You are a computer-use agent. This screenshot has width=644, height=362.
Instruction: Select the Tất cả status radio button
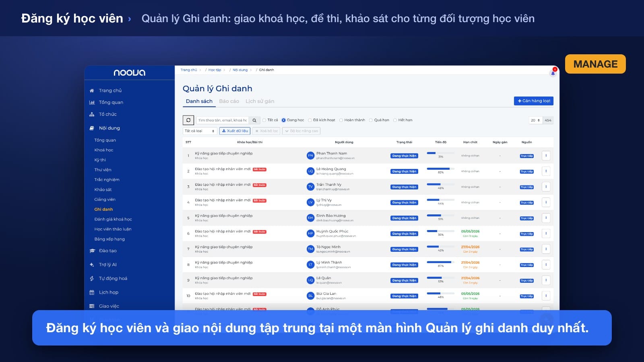click(x=264, y=120)
